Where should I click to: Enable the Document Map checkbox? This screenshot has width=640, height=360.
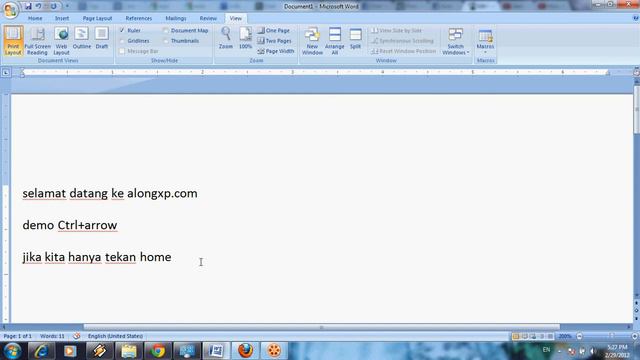coord(166,30)
